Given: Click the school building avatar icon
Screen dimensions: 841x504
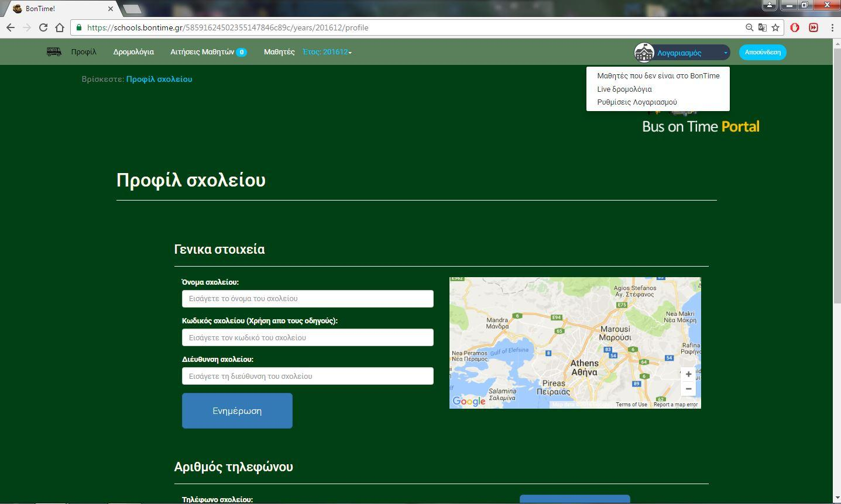Looking at the screenshot, I should click(644, 53).
